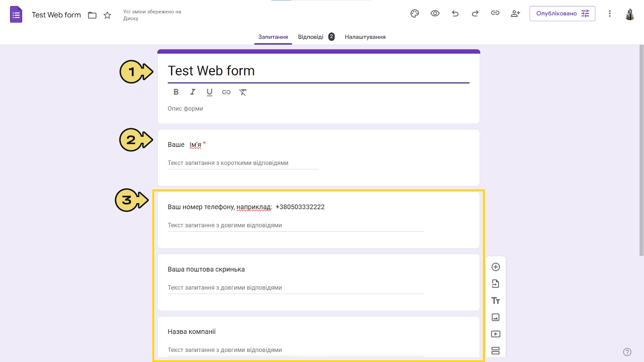
Task: Open the help question-mark icon
Action: [627, 352]
